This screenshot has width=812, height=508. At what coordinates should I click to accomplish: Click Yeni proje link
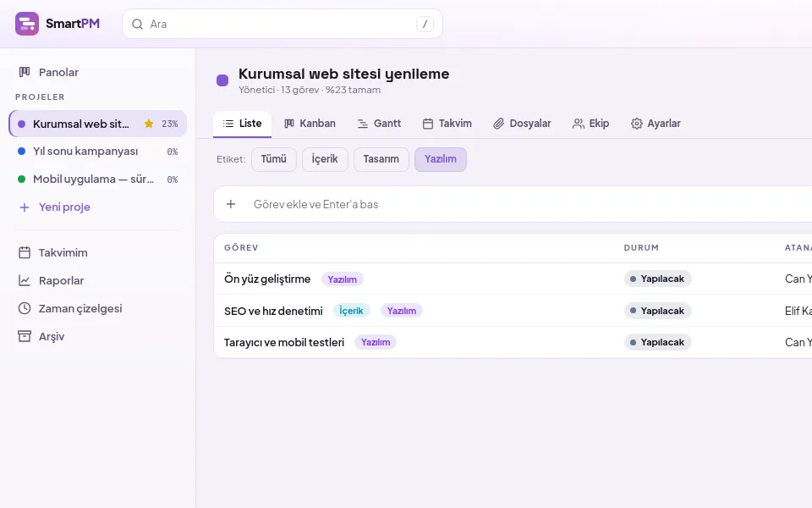tap(64, 207)
